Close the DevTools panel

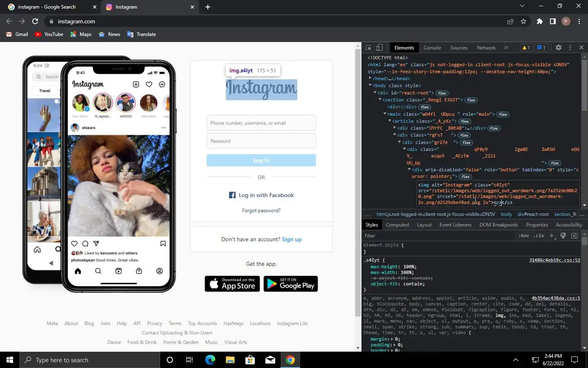point(581,47)
